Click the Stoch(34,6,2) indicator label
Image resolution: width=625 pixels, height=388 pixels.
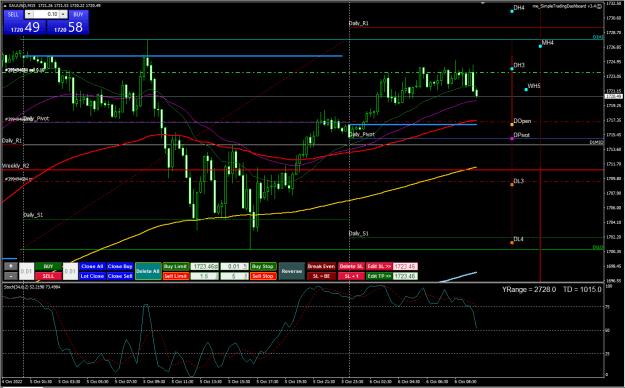coord(32,287)
